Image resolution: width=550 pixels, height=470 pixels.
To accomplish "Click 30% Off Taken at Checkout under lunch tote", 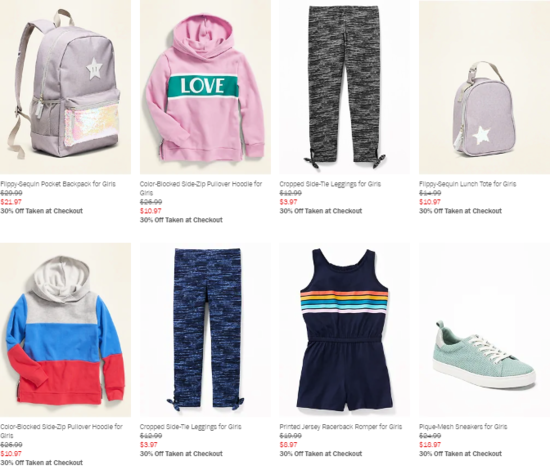I will tap(461, 211).
